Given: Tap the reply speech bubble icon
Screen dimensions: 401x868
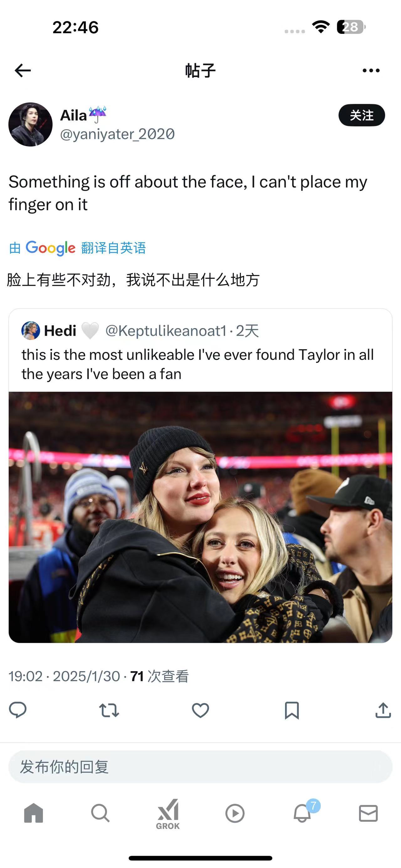Looking at the screenshot, I should [x=18, y=710].
